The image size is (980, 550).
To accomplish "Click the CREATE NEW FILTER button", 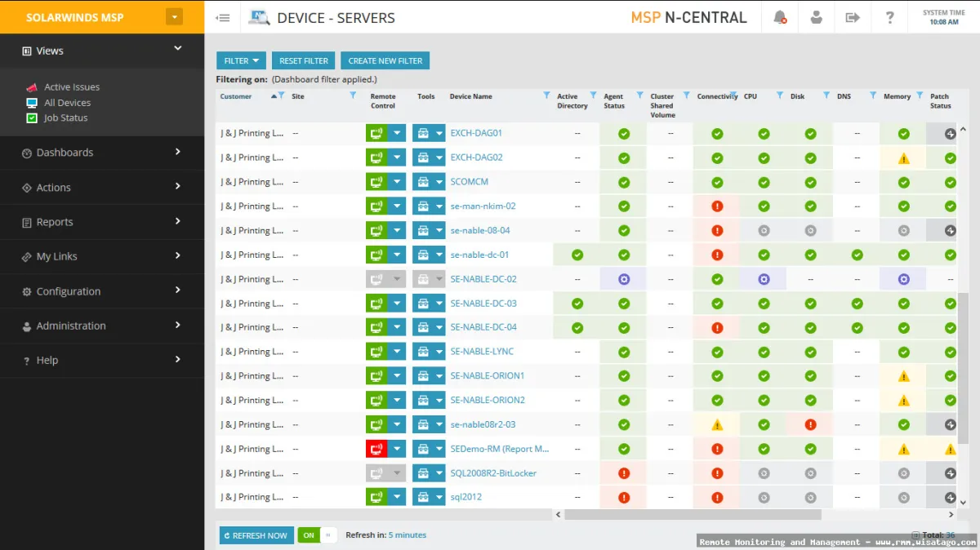I will coord(385,60).
